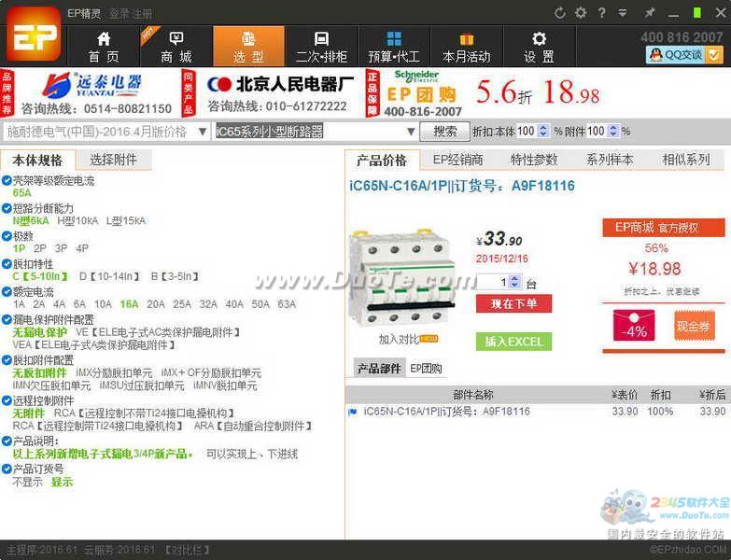This screenshot has height=560, width=731.
Task: Toggle the 短路分断能力 check mark
Action: (7, 208)
